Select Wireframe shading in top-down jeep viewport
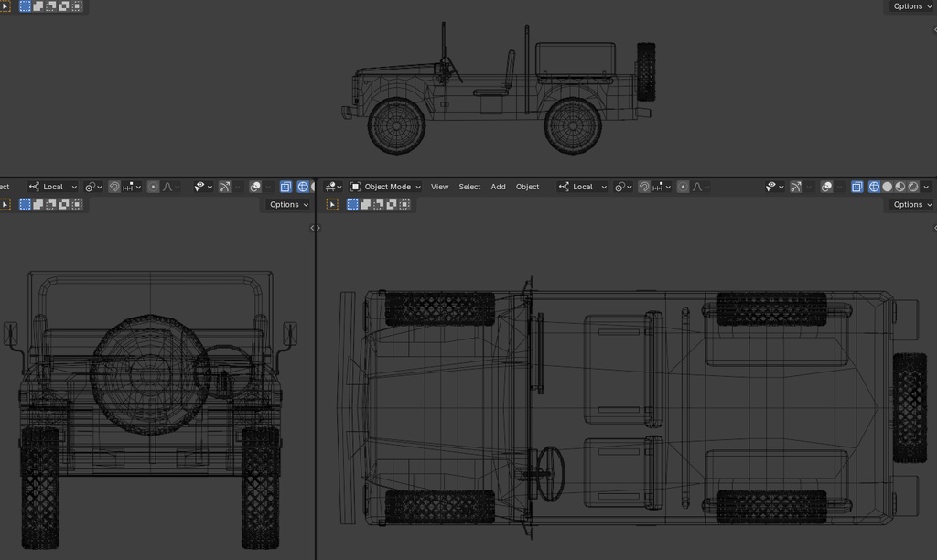937x560 pixels. coord(874,187)
